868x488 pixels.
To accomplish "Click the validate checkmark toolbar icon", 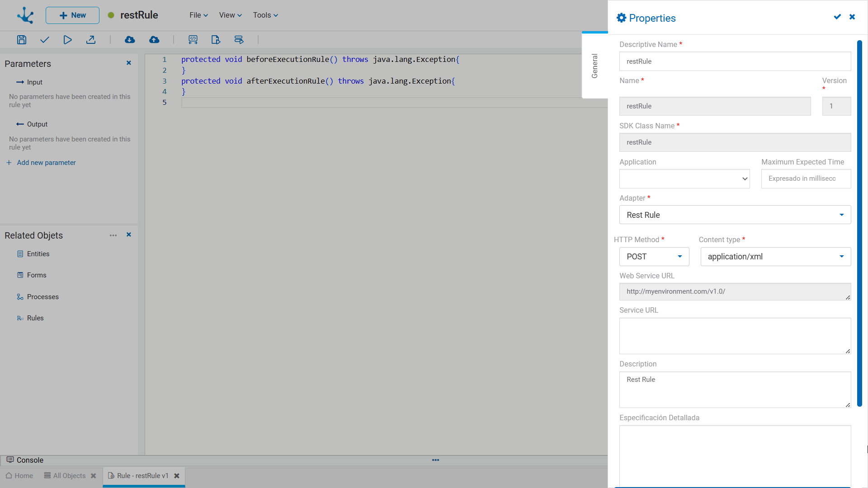I will [44, 40].
